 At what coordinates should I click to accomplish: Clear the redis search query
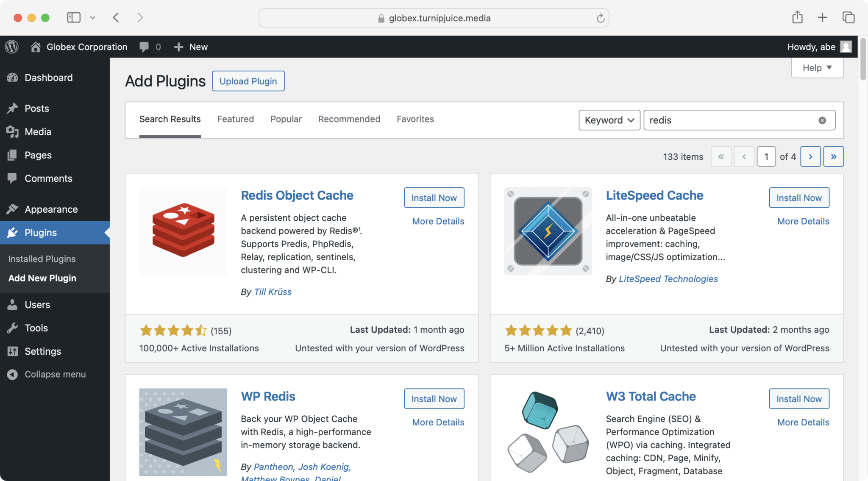click(x=822, y=120)
